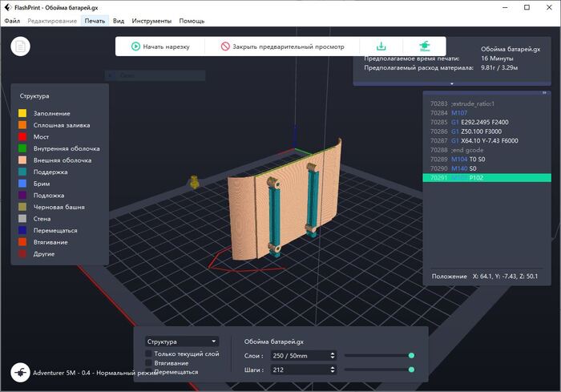Click 'Закрыть предварительный просмотр' button
Image resolution: width=561 pixels, height=392 pixels.
click(281, 46)
